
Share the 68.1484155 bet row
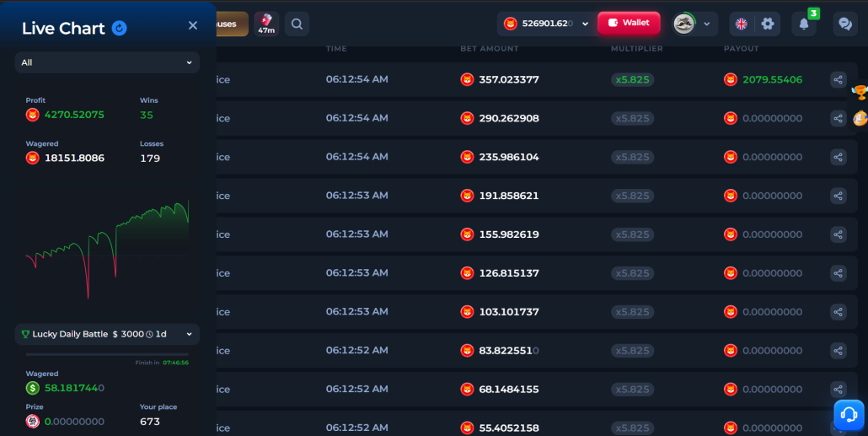[x=839, y=390]
